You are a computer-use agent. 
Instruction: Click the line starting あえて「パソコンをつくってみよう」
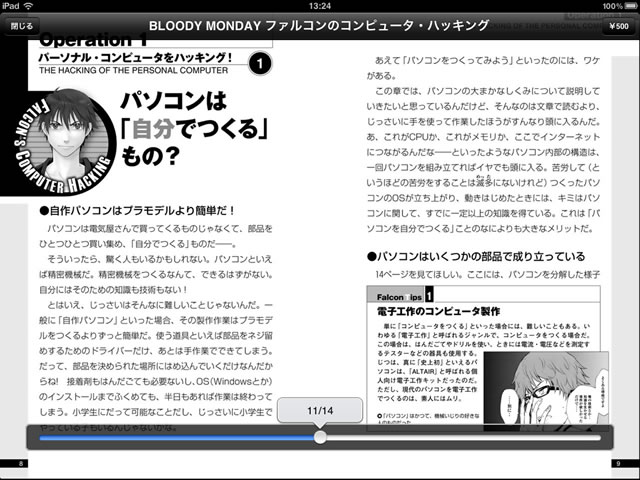(487, 60)
